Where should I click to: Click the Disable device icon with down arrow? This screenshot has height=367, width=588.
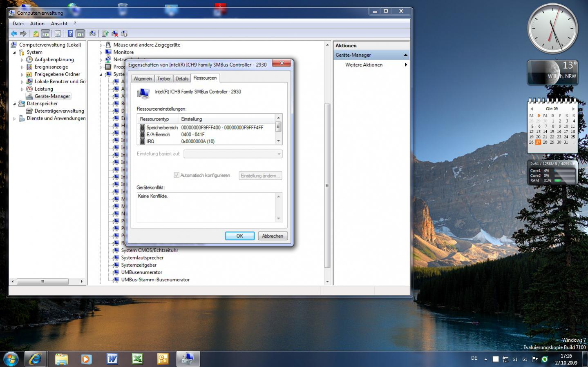click(x=124, y=33)
